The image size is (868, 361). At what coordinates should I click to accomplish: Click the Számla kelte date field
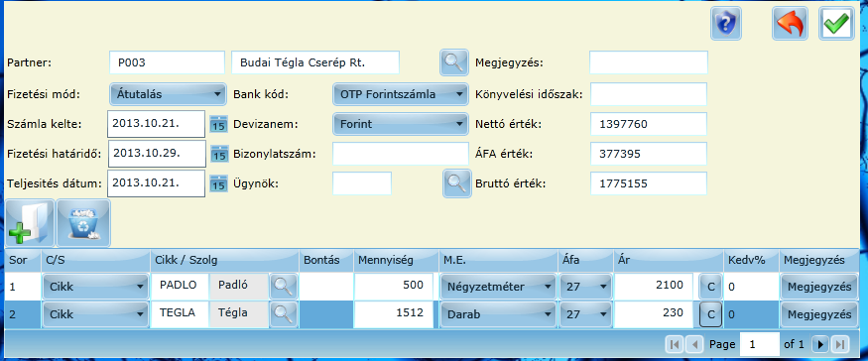coord(157,124)
